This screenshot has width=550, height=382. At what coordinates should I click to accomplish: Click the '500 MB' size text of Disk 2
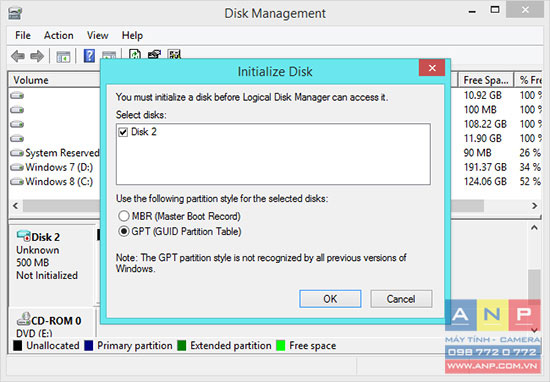pos(33,262)
